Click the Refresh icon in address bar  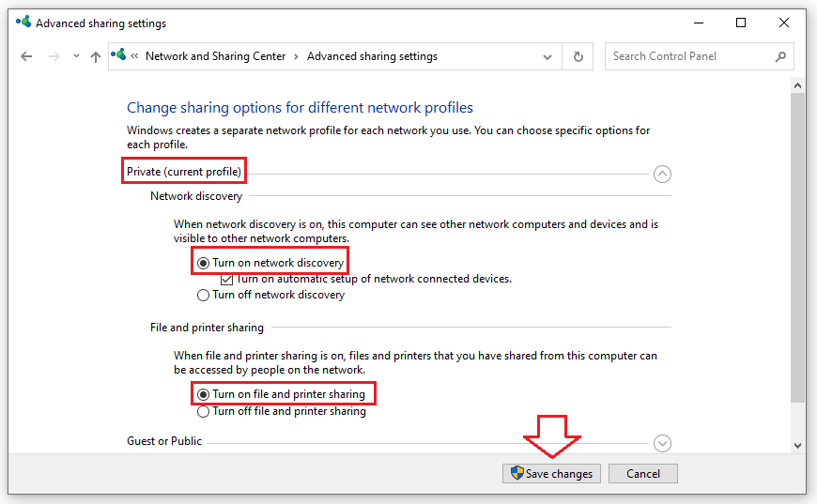(578, 56)
